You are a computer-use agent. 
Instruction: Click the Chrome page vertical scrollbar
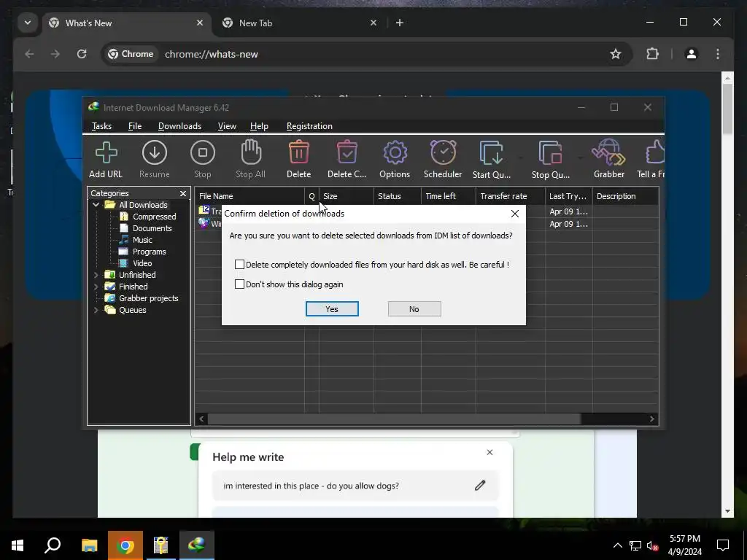727,109
